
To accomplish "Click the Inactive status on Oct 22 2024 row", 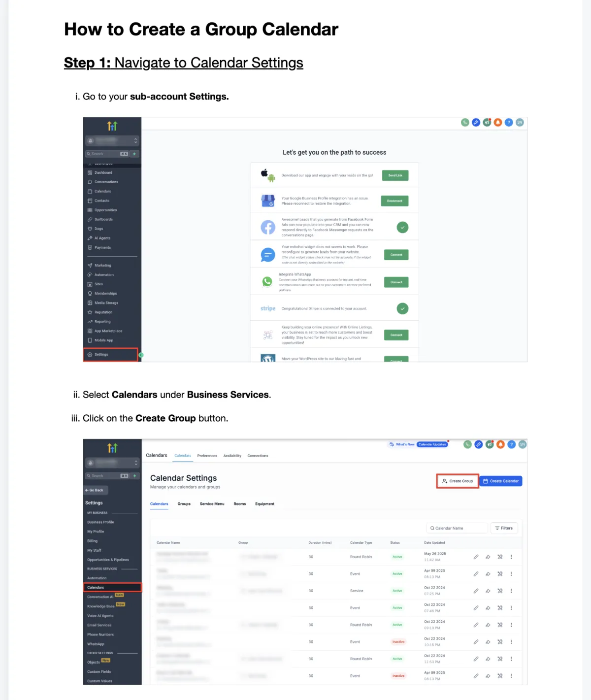I will click(x=398, y=642).
